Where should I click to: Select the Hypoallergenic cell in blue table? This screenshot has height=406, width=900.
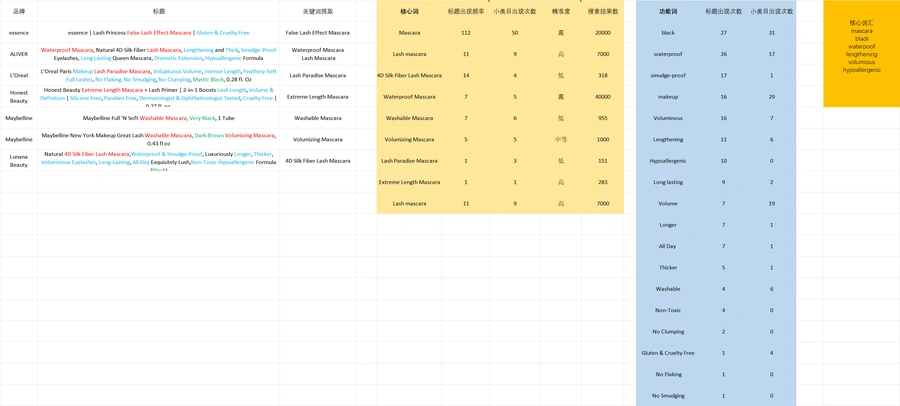point(668,161)
